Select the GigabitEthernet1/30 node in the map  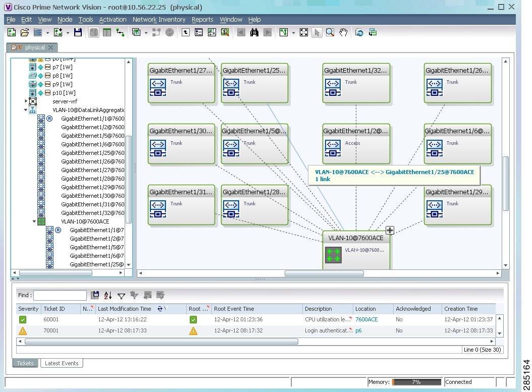pos(182,144)
